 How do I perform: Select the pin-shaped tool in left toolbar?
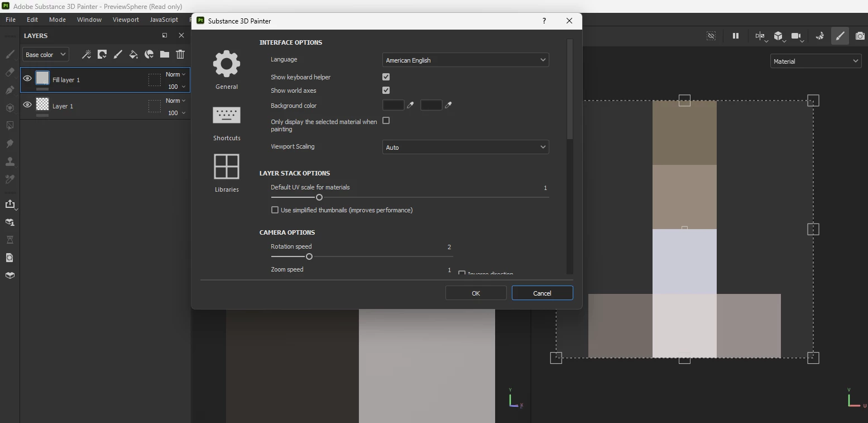click(9, 144)
